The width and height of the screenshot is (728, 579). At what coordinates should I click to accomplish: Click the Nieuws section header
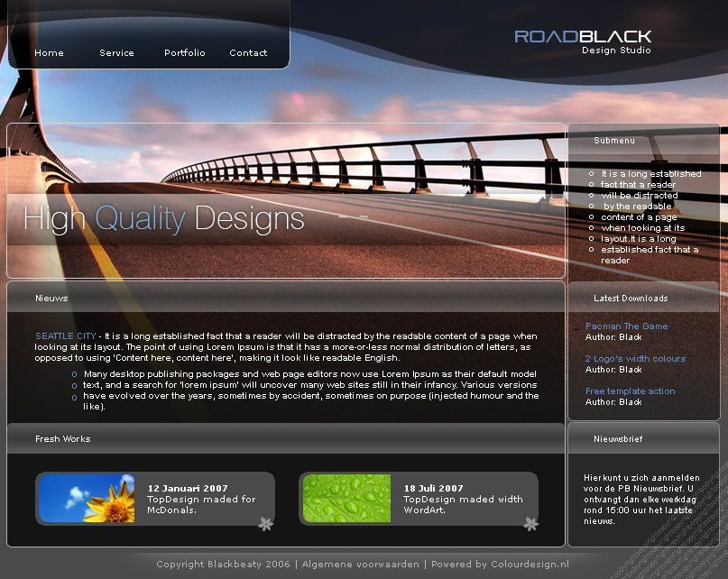(286, 297)
